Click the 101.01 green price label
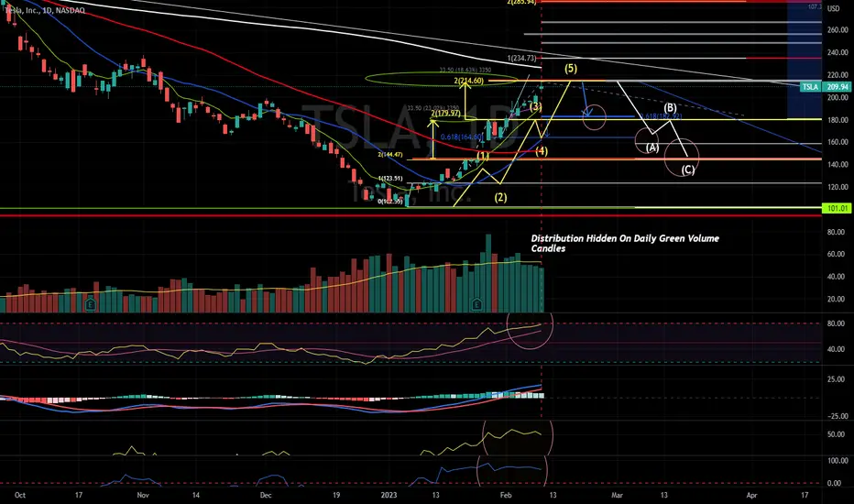Image resolution: width=854 pixels, height=504 pixels. pos(838,208)
